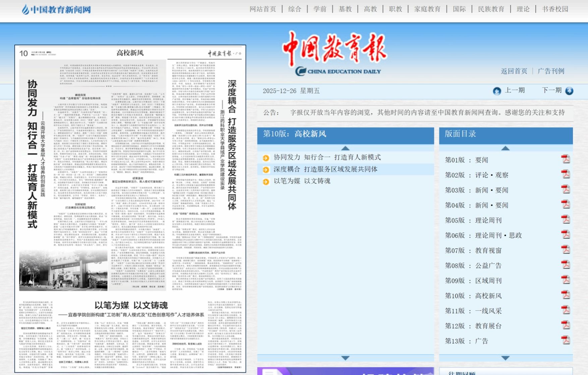Open 高教 in top navigation

click(370, 9)
